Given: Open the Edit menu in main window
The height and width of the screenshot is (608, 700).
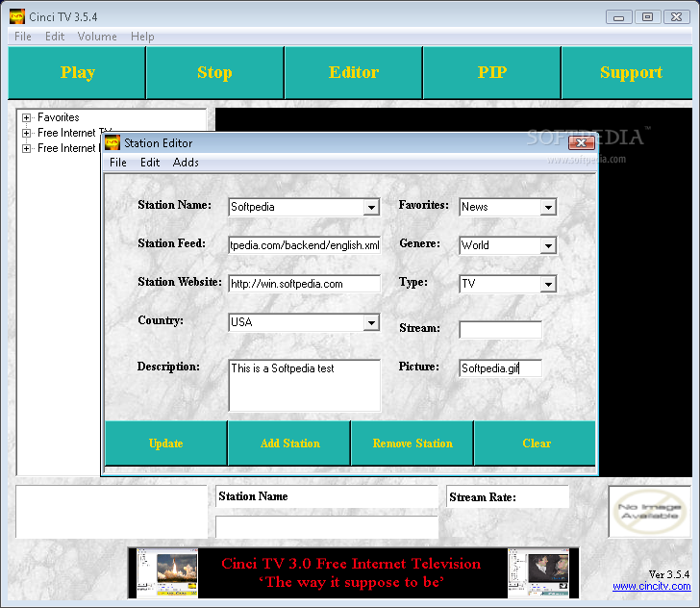Looking at the screenshot, I should pos(55,37).
